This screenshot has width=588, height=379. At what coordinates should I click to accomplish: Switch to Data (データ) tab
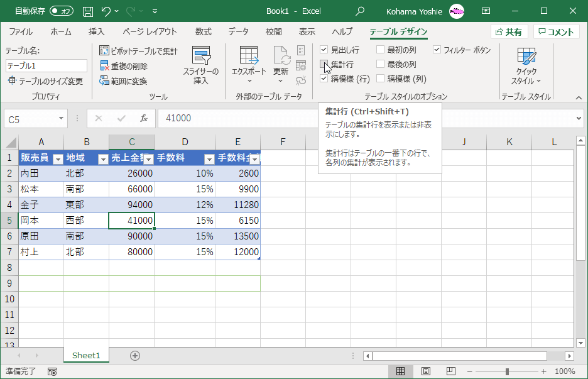pos(239,32)
